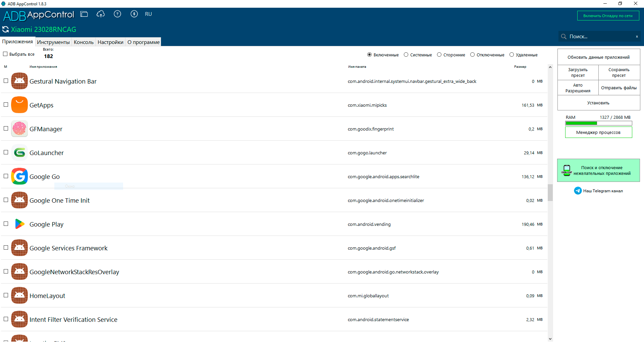
Task: Open the Приложения tab
Action: click(x=17, y=42)
